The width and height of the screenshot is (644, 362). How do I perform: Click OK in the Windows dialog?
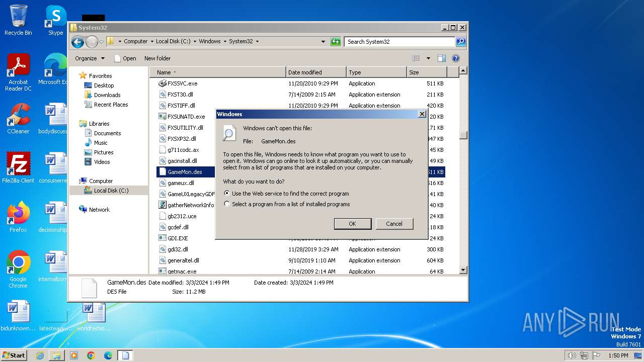tap(352, 224)
